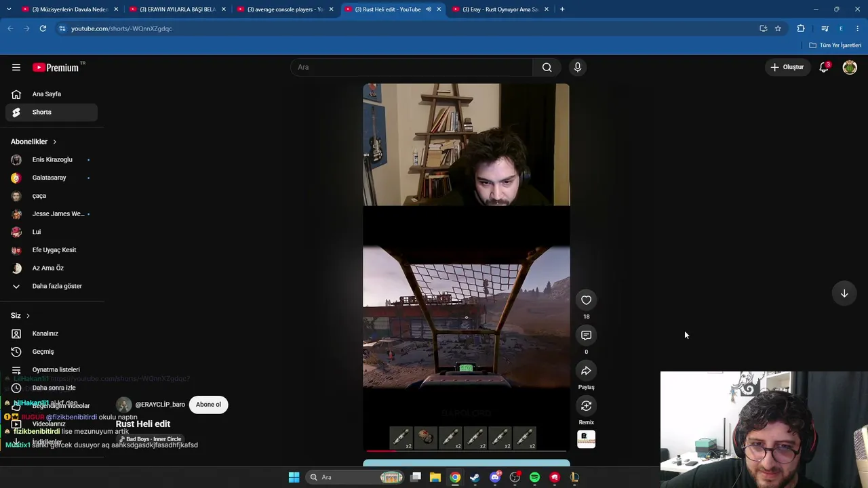Open Efe Uygaç Kesit channel

tap(52, 250)
